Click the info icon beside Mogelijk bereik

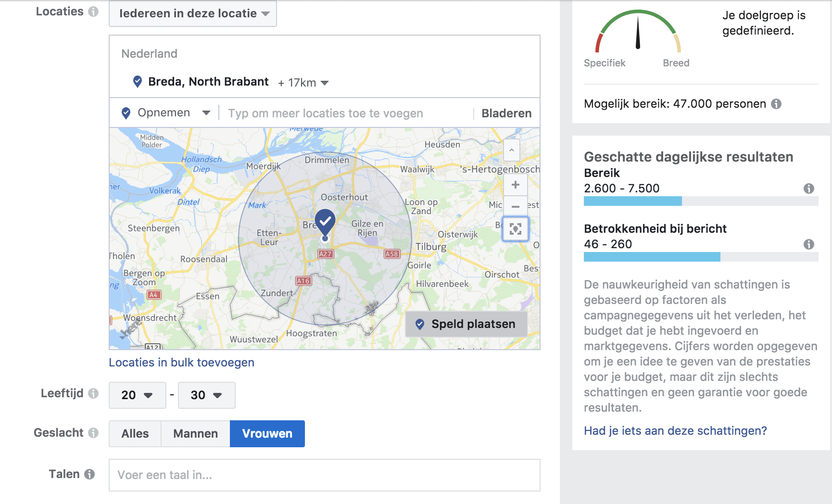point(776,104)
